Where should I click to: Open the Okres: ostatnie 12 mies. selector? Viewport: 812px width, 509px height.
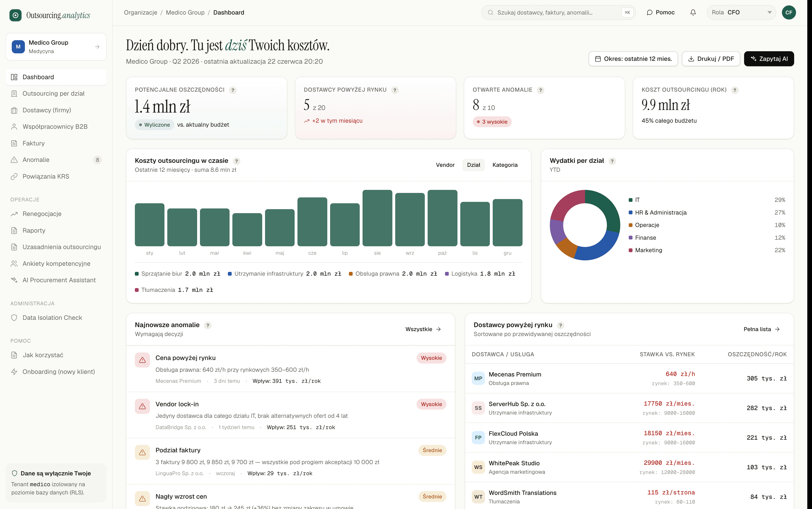[633, 59]
